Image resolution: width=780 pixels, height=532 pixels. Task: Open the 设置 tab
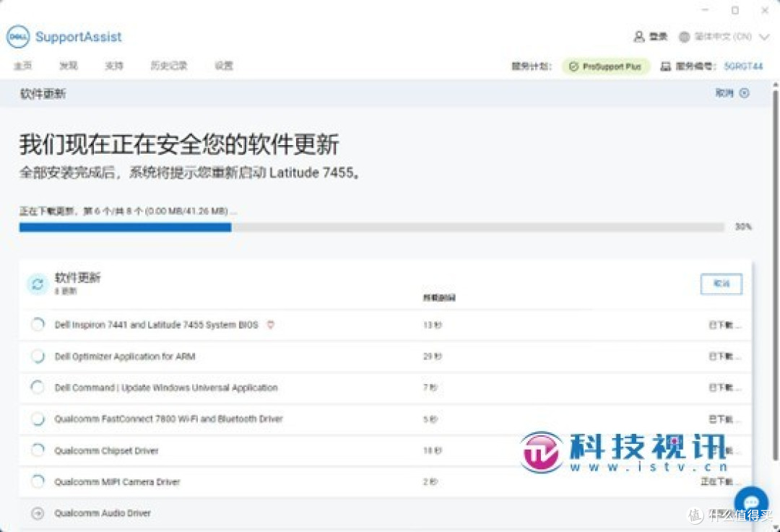[x=224, y=66]
